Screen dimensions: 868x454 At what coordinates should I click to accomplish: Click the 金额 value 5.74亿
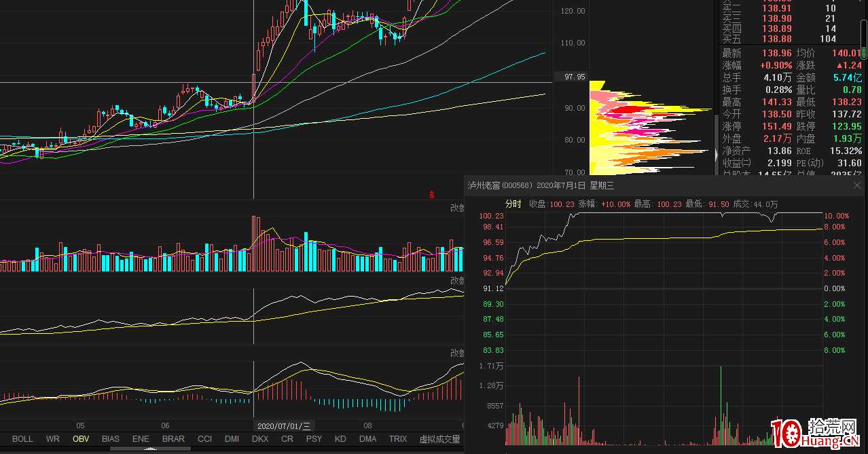coord(848,77)
